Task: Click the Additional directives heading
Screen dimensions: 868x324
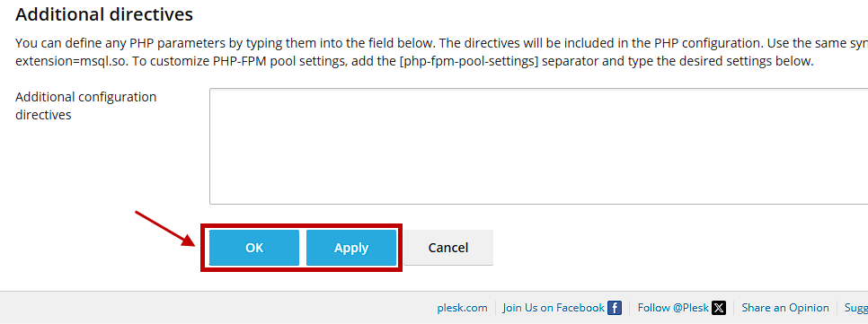Action: pos(104,14)
